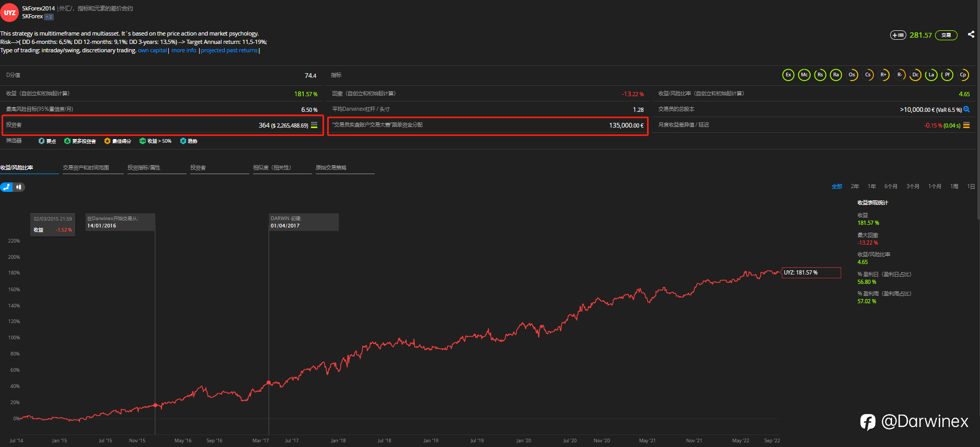
Task: Click the blue magnifier beside VaR 6.5 %
Action: (x=966, y=109)
